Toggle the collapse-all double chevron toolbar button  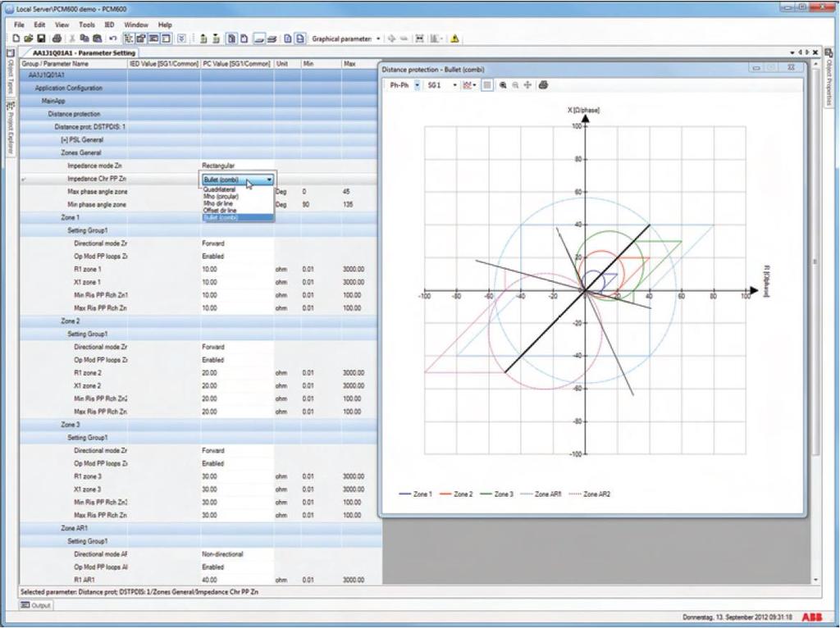click(181, 39)
